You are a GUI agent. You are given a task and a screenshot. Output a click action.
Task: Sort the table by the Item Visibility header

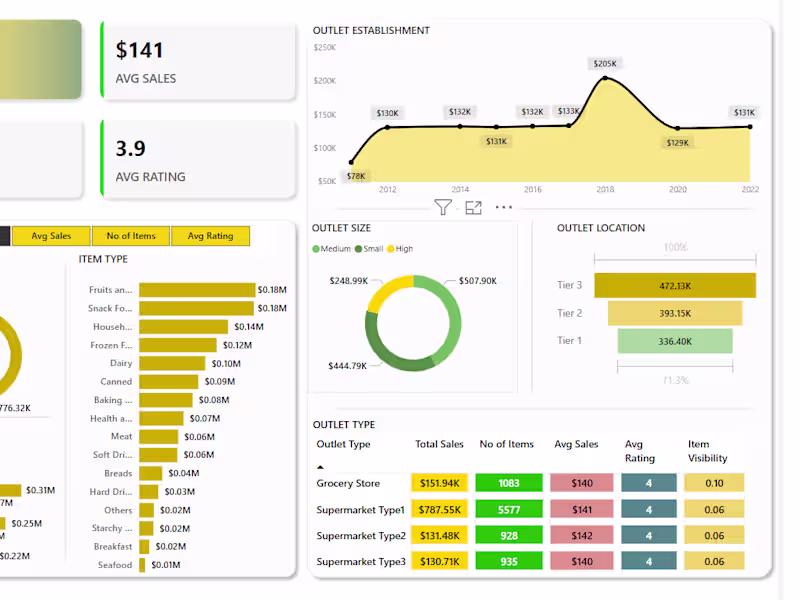[x=709, y=451]
